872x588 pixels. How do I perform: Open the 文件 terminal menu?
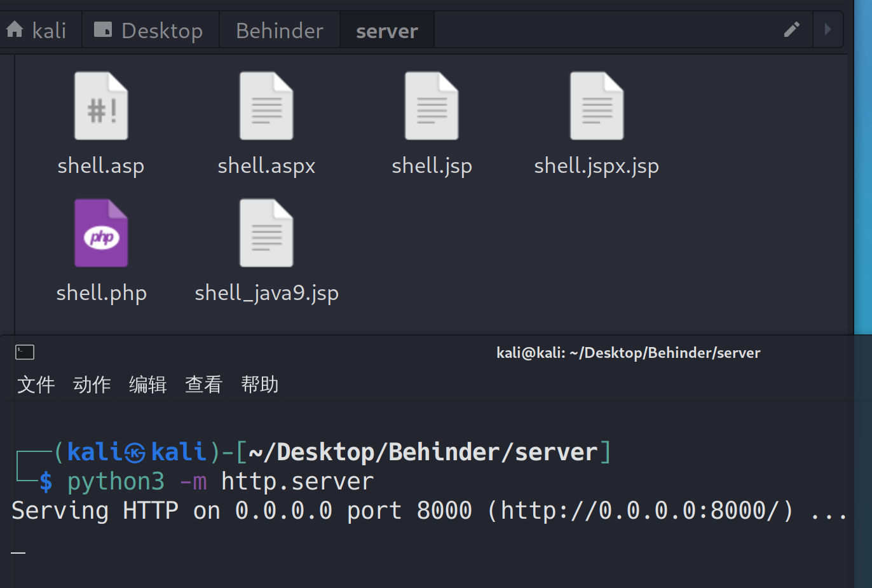click(x=36, y=385)
